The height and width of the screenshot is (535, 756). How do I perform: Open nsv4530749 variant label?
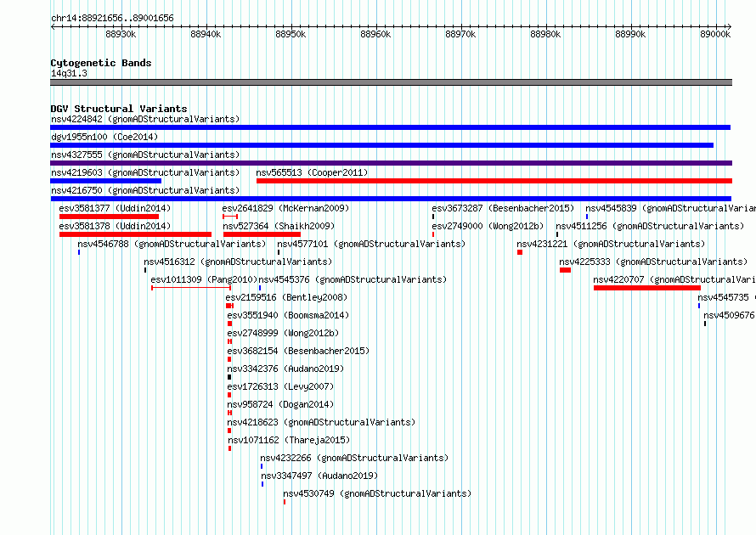[x=377, y=493]
